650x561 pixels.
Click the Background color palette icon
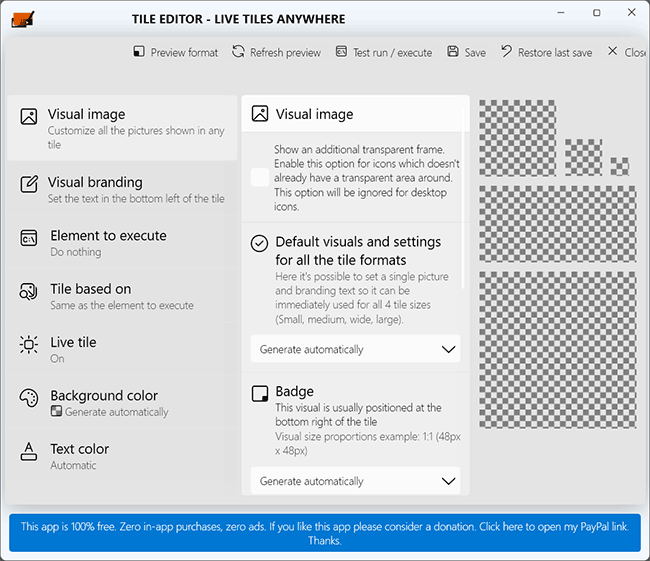click(29, 398)
